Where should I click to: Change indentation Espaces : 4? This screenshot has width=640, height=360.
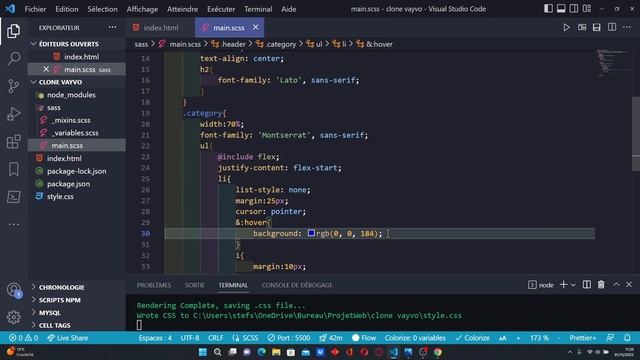tap(155, 338)
